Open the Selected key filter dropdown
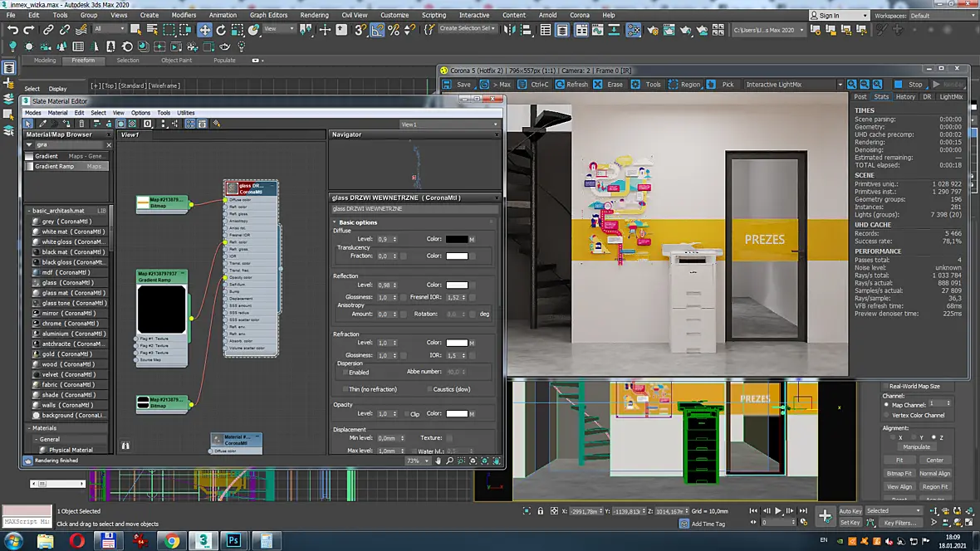 point(893,510)
